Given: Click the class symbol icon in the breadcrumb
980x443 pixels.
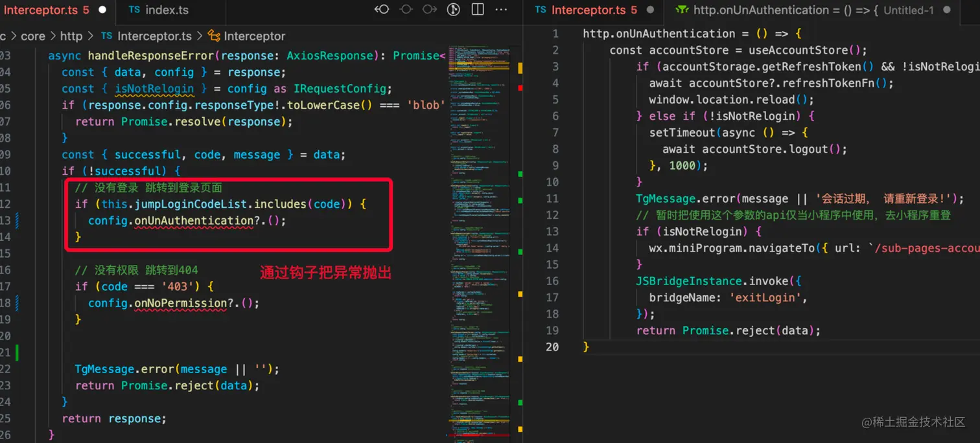Looking at the screenshot, I should point(214,36).
